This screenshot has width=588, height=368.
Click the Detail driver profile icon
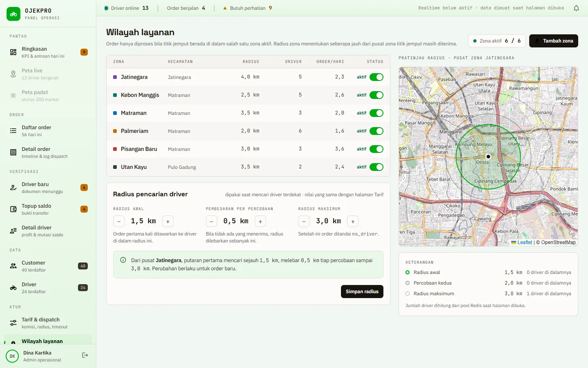(13, 231)
